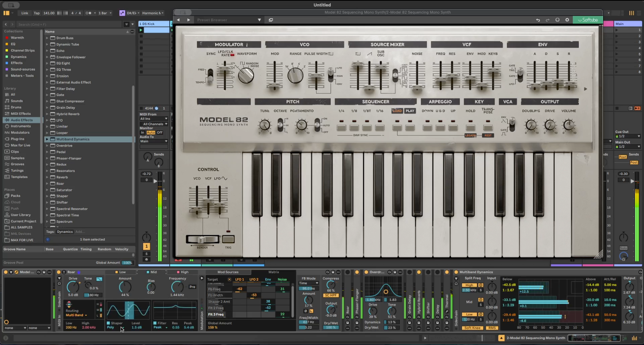Click the Roar Drive knob
644x345 pixels.
73,287
